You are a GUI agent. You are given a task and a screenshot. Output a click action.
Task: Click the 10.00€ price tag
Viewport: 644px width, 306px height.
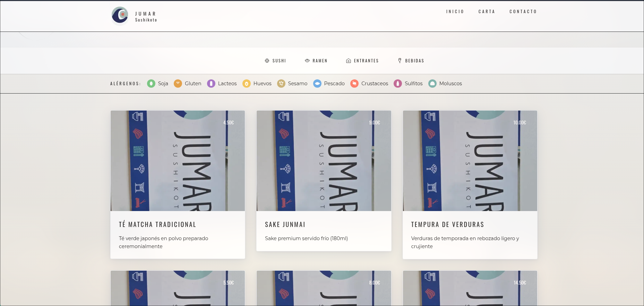coord(520,123)
